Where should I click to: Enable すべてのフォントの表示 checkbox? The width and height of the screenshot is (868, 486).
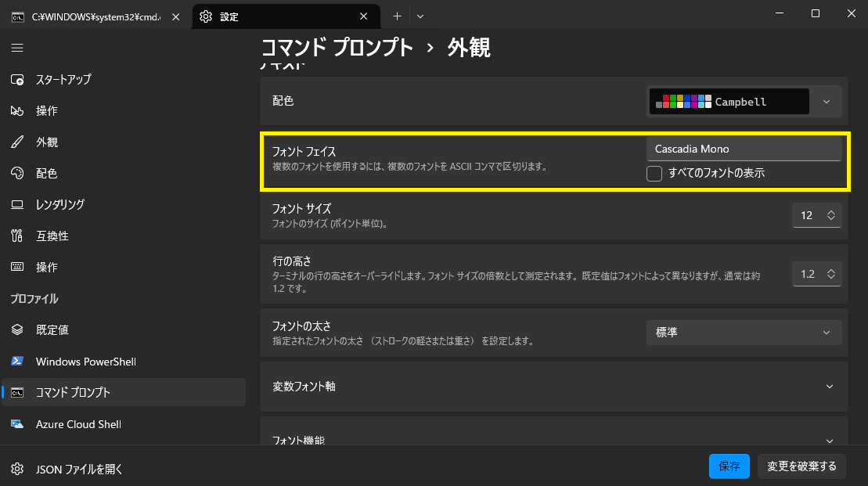click(654, 174)
